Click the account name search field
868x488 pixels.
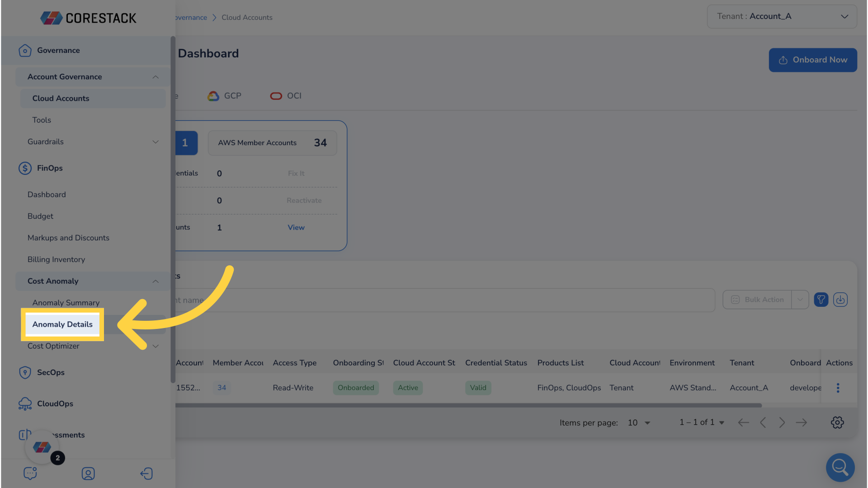tap(445, 300)
